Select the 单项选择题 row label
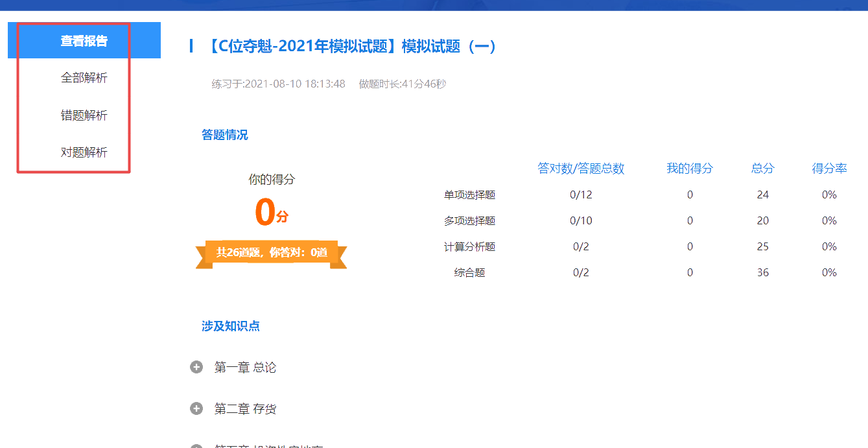868x448 pixels. (469, 195)
